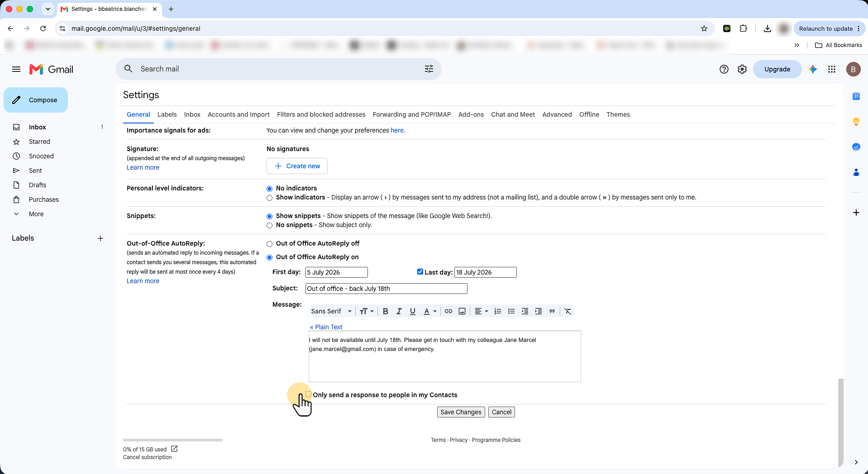
Task: Open the Settings gear icon
Action: click(742, 69)
